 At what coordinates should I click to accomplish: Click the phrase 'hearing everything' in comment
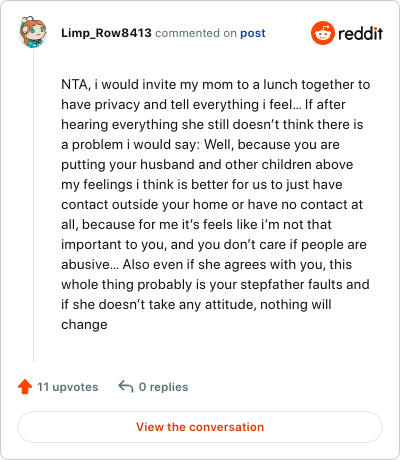click(x=119, y=125)
